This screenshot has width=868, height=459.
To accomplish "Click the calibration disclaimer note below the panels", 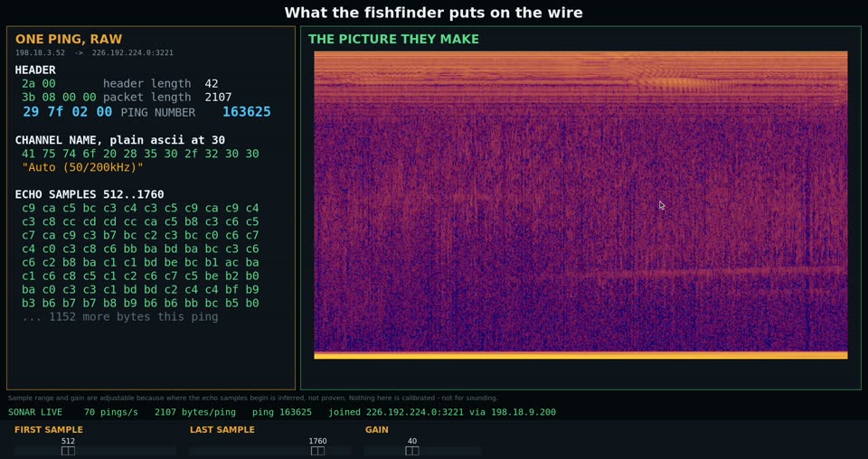I will (x=253, y=398).
